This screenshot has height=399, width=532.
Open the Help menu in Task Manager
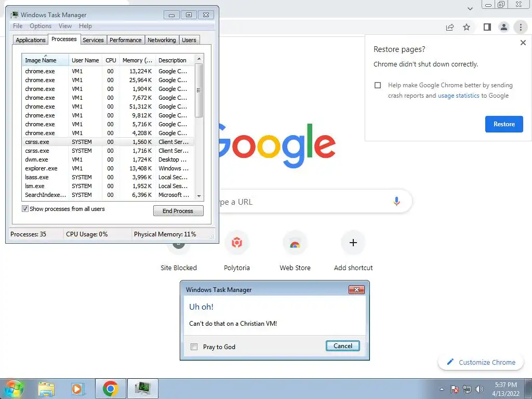tap(85, 26)
